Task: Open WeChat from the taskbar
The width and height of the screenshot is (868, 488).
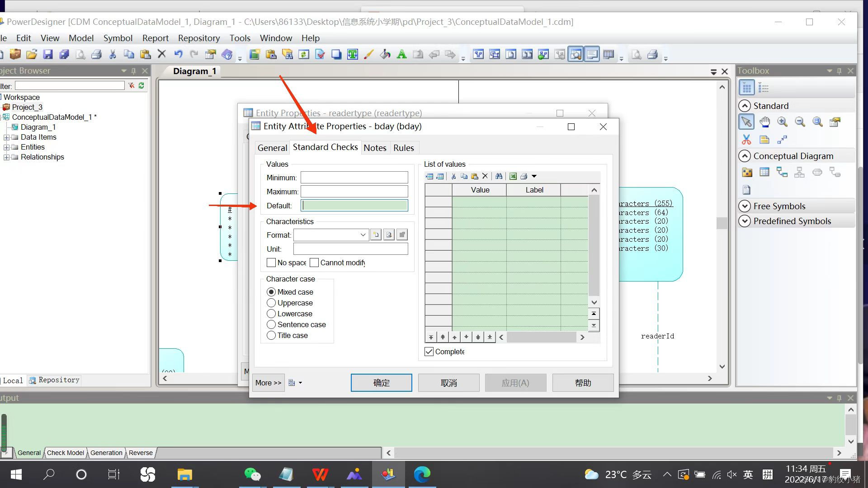Action: [x=252, y=474]
